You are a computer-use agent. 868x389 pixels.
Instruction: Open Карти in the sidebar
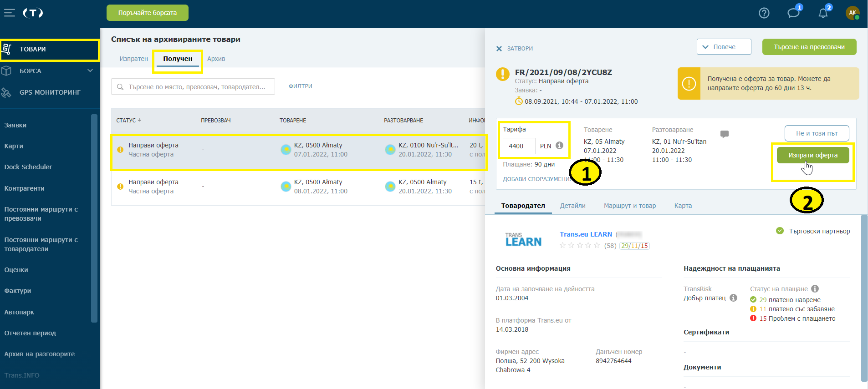pyautogui.click(x=14, y=146)
